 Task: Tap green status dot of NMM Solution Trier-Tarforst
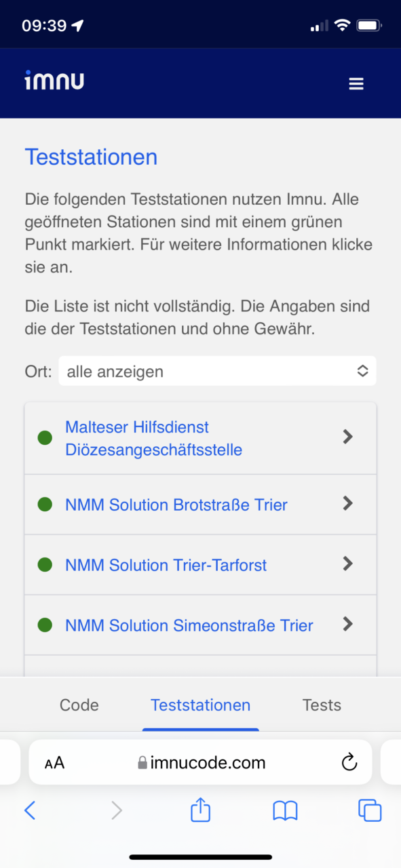click(x=45, y=564)
